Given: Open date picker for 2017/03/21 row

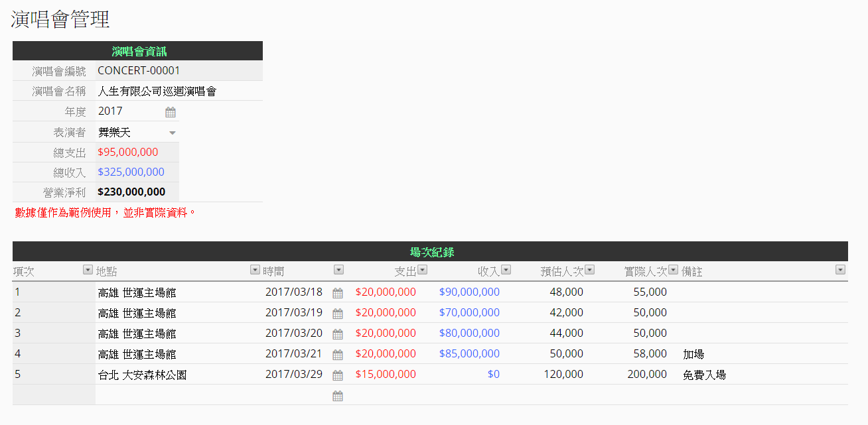Looking at the screenshot, I should [338, 355].
